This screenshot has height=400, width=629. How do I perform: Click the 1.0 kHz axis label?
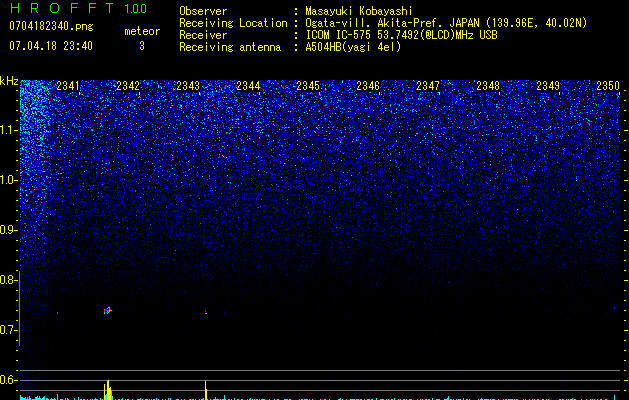9,180
